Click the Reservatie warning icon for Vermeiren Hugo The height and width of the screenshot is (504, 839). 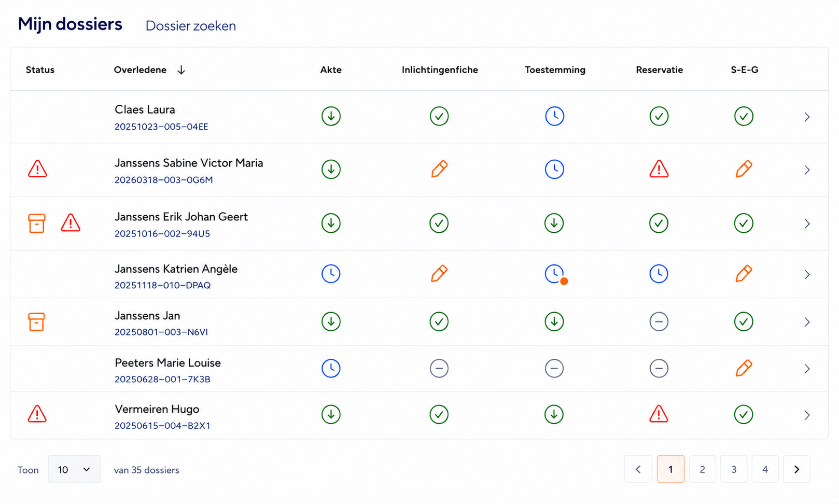pyautogui.click(x=659, y=414)
